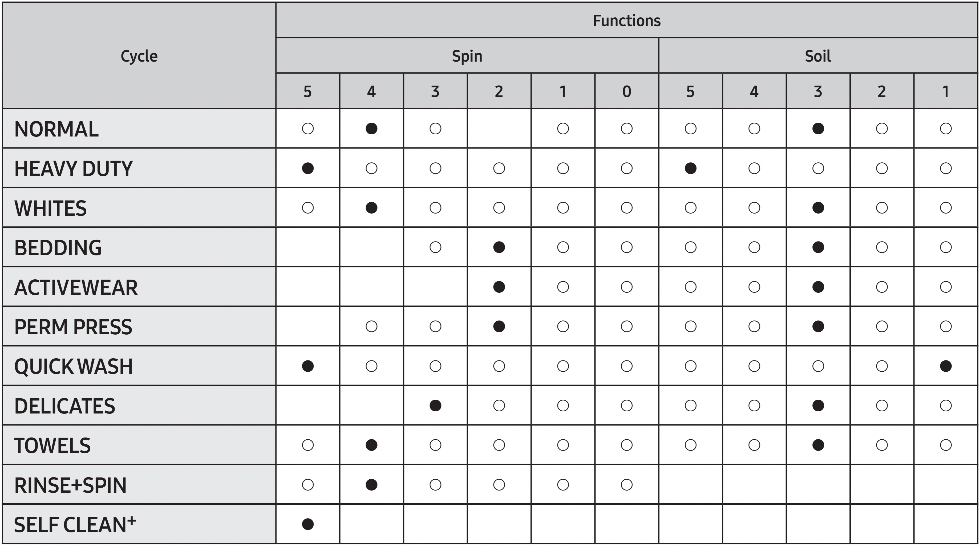The height and width of the screenshot is (546, 980).
Task: Choose Soil 3 for the ACTIVEWEAR cycle
Action: coord(818,287)
